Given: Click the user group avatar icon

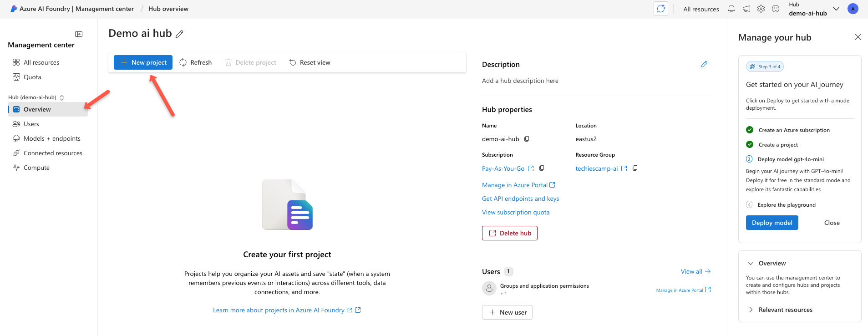Looking at the screenshot, I should tap(489, 288).
